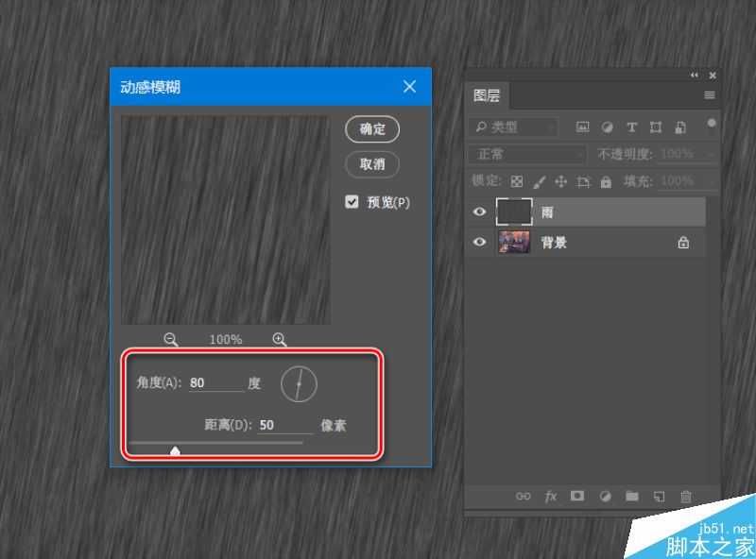
Task: Zoom in on the blur preview
Action: pos(278,338)
